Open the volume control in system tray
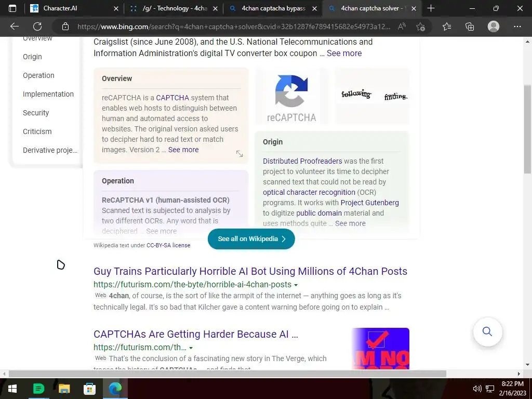Viewport: 532px width, 399px height. 477,389
